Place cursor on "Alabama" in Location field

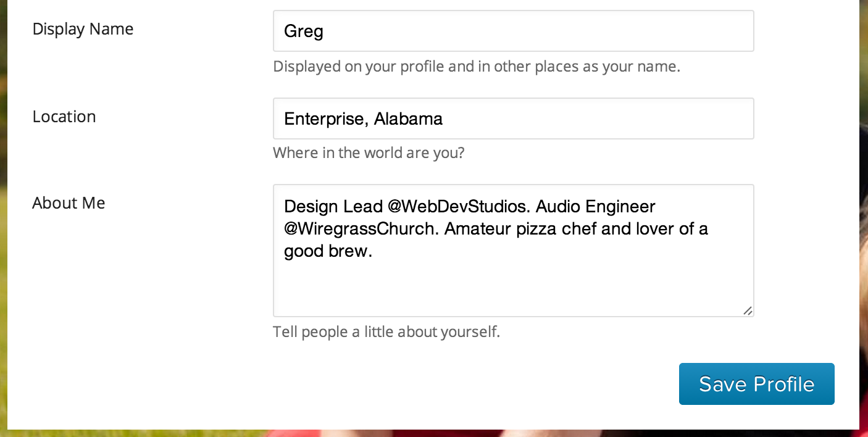pos(408,119)
